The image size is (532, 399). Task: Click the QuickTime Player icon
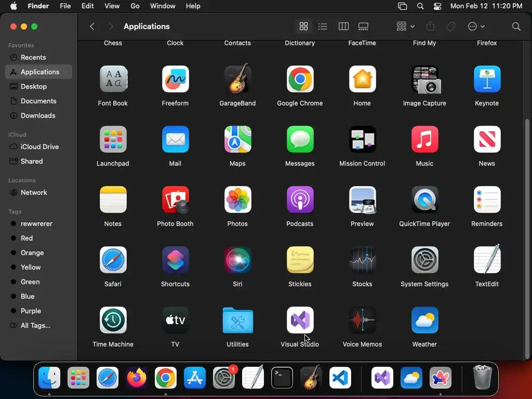pyautogui.click(x=425, y=199)
